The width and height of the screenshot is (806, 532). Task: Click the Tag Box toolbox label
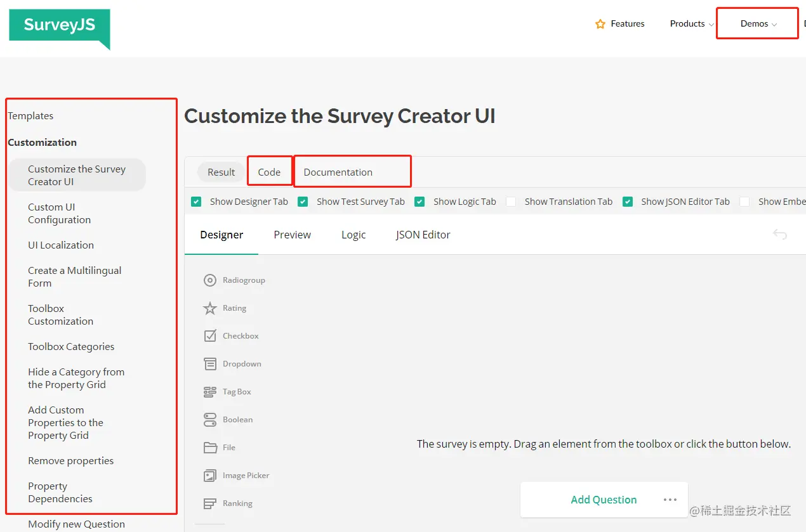click(x=237, y=392)
